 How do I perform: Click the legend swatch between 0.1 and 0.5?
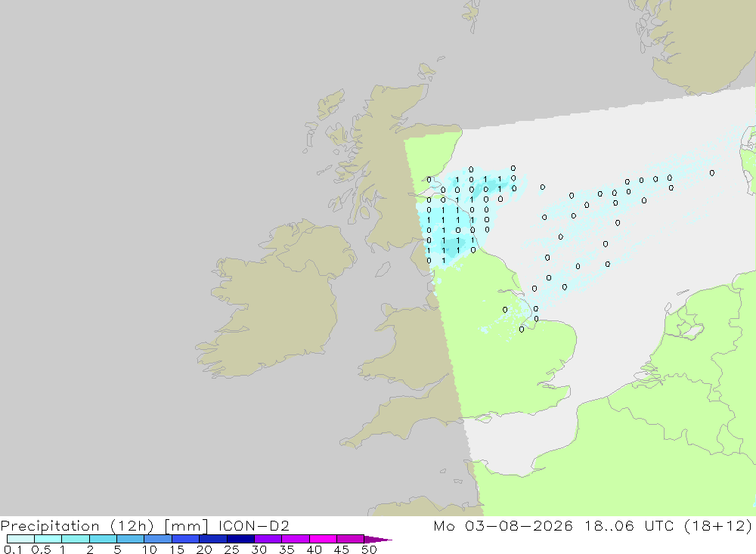pyautogui.click(x=20, y=539)
